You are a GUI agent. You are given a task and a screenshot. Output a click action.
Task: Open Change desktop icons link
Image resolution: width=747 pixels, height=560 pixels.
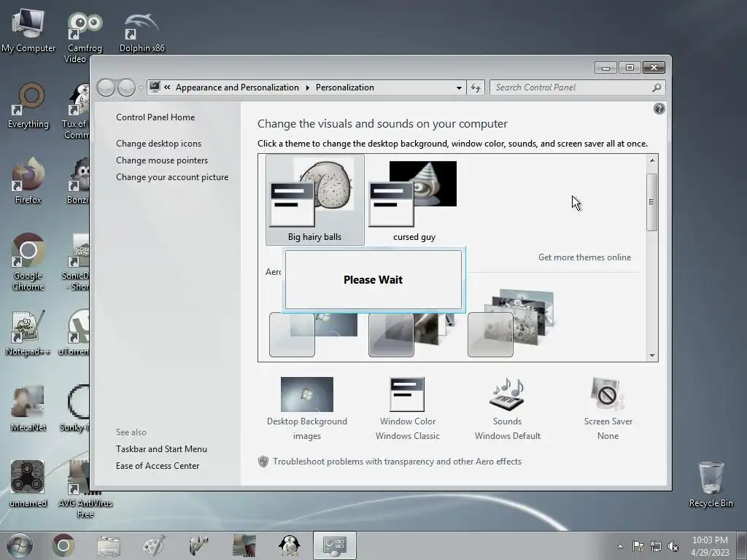click(x=158, y=144)
